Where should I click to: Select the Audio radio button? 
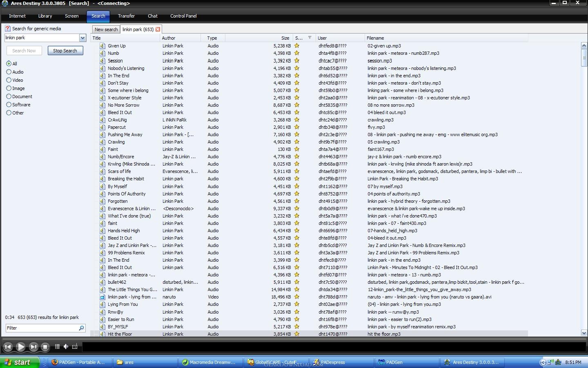9,72
